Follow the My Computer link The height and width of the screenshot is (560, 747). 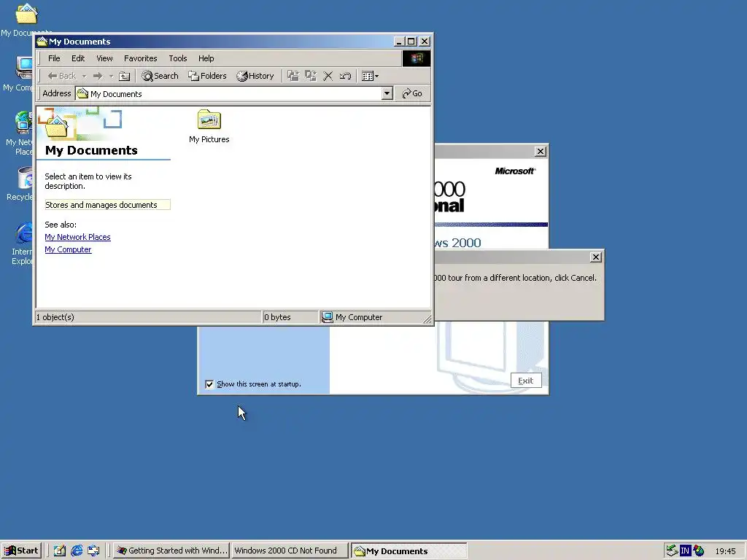click(x=68, y=249)
